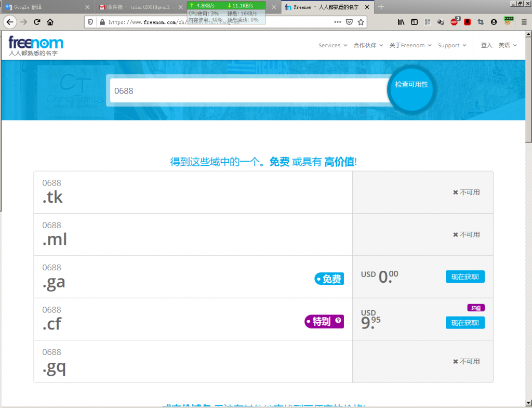532x408 pixels.
Task: Reload the Freenom page
Action: [x=37, y=22]
